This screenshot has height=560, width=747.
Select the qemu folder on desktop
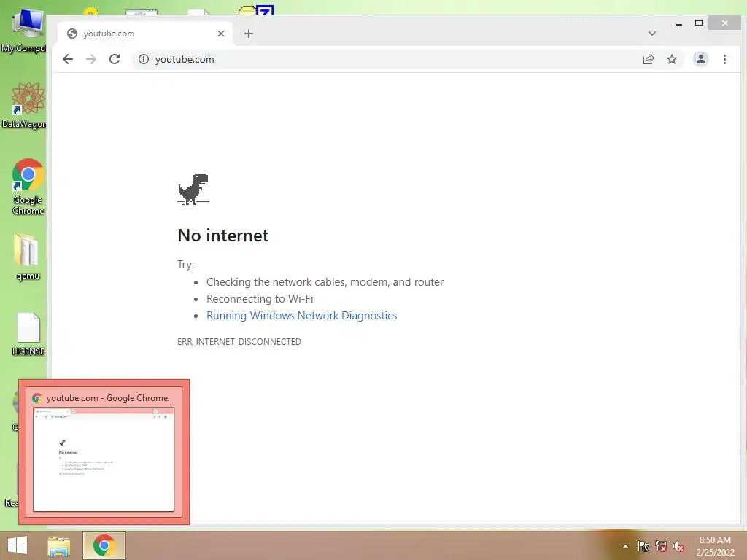(28, 257)
